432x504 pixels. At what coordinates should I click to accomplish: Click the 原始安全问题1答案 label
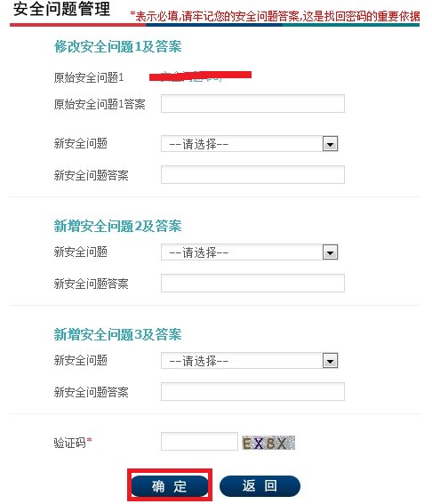coord(100,104)
